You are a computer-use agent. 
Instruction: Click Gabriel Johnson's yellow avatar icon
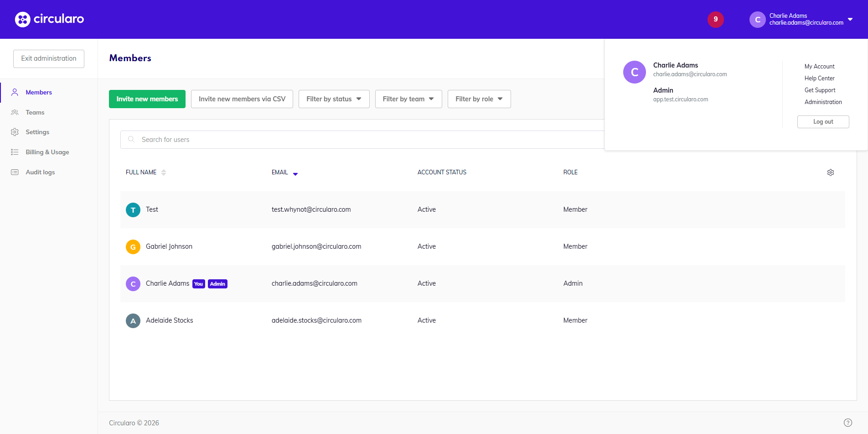coord(133,247)
